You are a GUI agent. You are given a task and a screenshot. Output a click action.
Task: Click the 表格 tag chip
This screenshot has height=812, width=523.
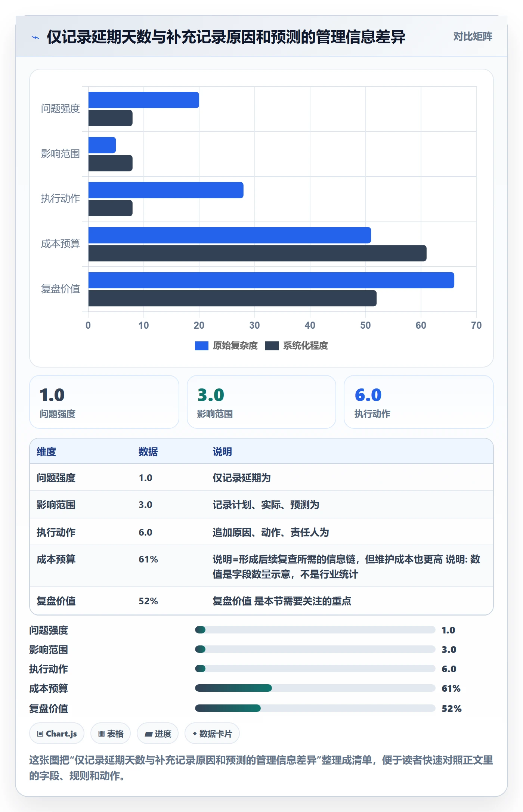[x=111, y=734]
